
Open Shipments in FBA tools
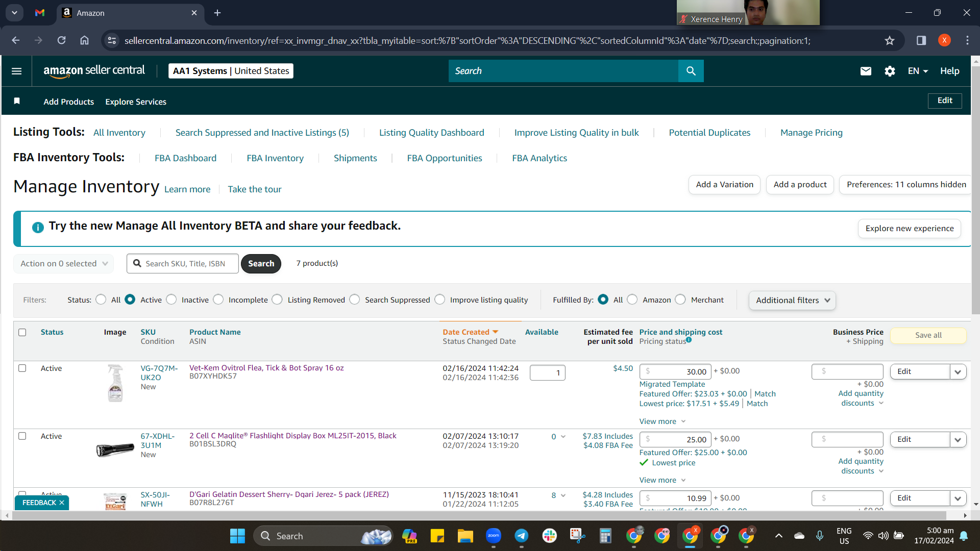(x=355, y=158)
